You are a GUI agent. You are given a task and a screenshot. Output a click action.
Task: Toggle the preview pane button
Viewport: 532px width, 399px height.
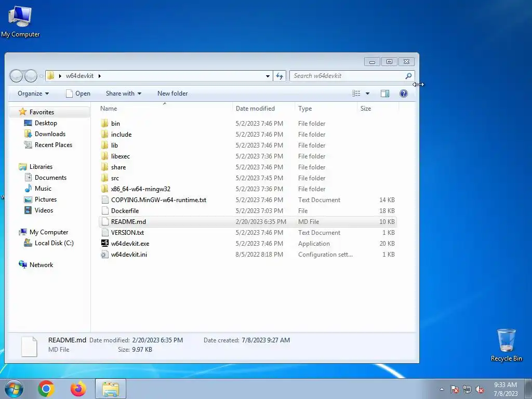coord(385,94)
